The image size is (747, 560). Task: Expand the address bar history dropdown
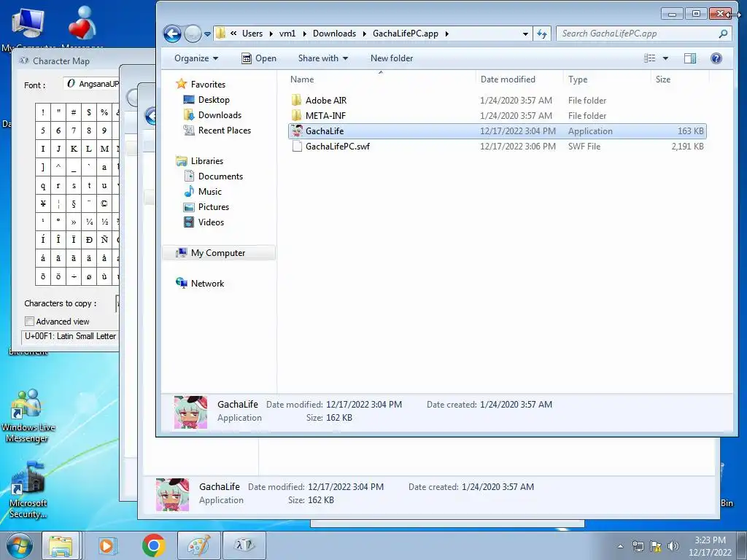[x=525, y=34]
